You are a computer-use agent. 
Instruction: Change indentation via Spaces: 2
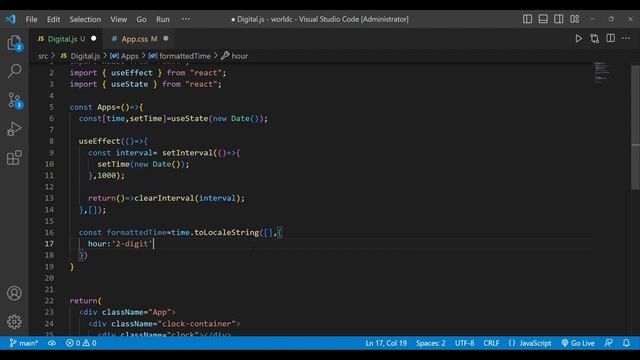(x=431, y=343)
